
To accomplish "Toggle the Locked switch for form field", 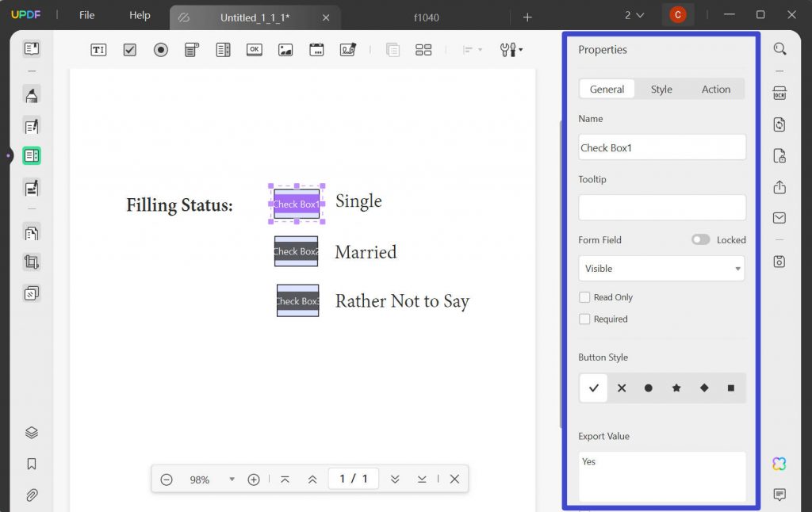I will [700, 239].
